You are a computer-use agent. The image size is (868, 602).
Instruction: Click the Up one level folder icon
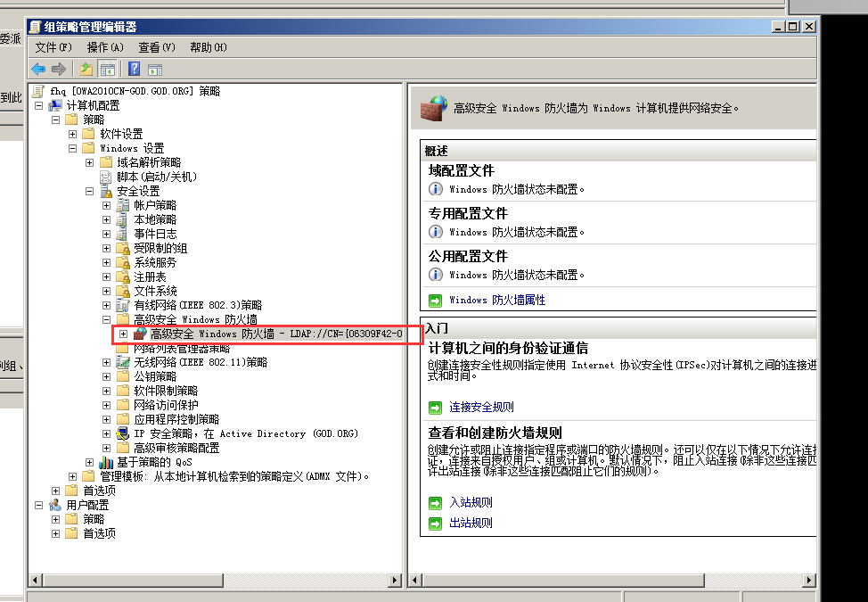pyautogui.click(x=86, y=70)
